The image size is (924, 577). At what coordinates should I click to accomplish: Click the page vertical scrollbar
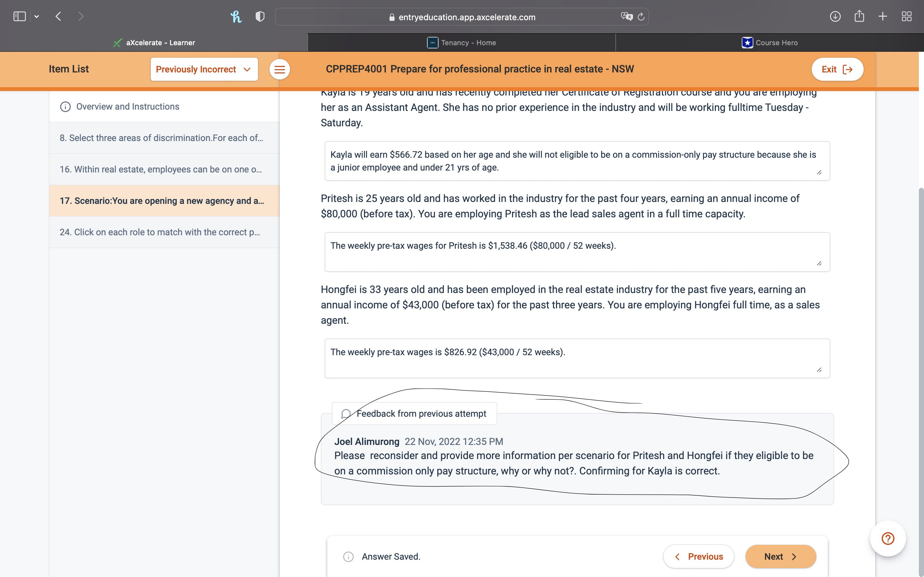click(920, 343)
